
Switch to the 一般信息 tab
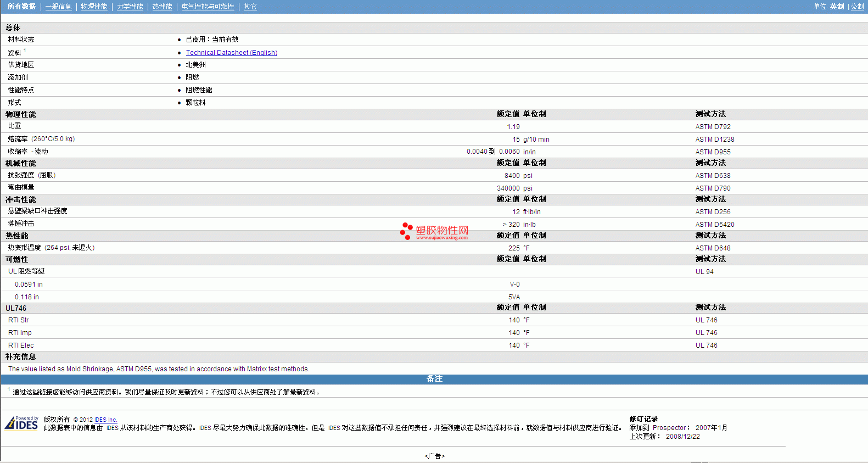pos(58,7)
